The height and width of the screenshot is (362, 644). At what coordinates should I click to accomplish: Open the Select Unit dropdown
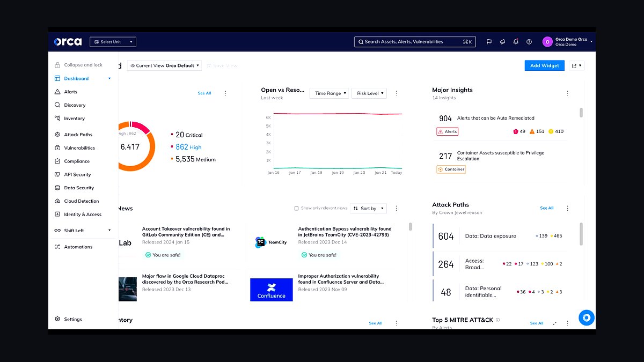[113, 42]
